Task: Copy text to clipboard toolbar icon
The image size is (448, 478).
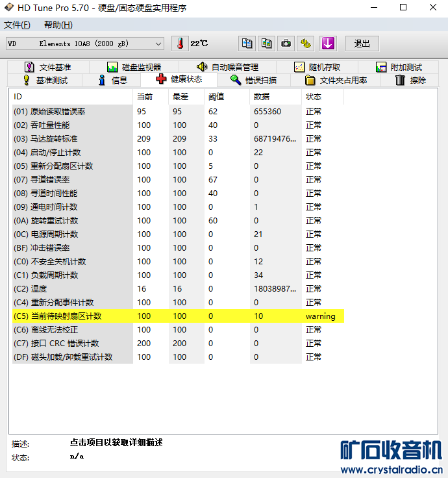Action: coord(247,44)
